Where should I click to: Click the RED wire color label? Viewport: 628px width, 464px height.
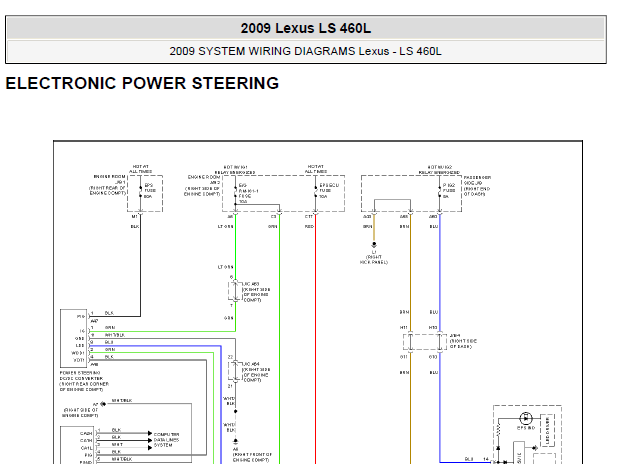309,227
